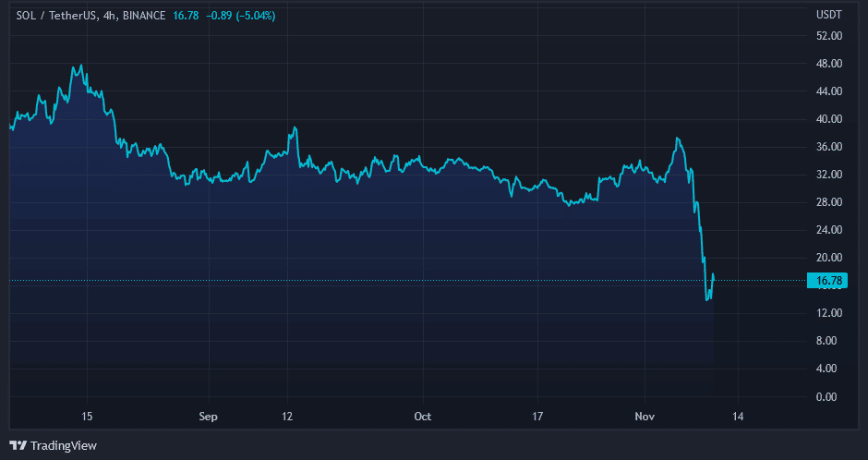Click the 15 date label on time axis
This screenshot has height=460, width=868.
87,417
